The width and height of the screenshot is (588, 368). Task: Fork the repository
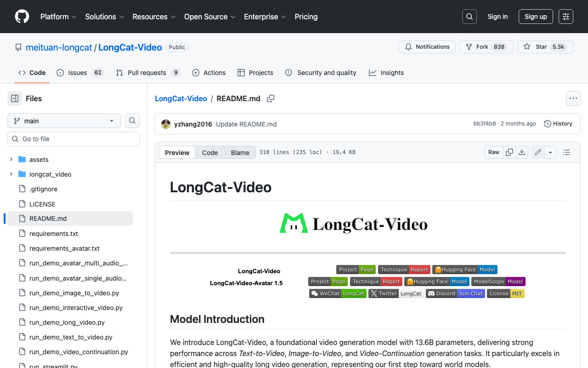pos(486,47)
